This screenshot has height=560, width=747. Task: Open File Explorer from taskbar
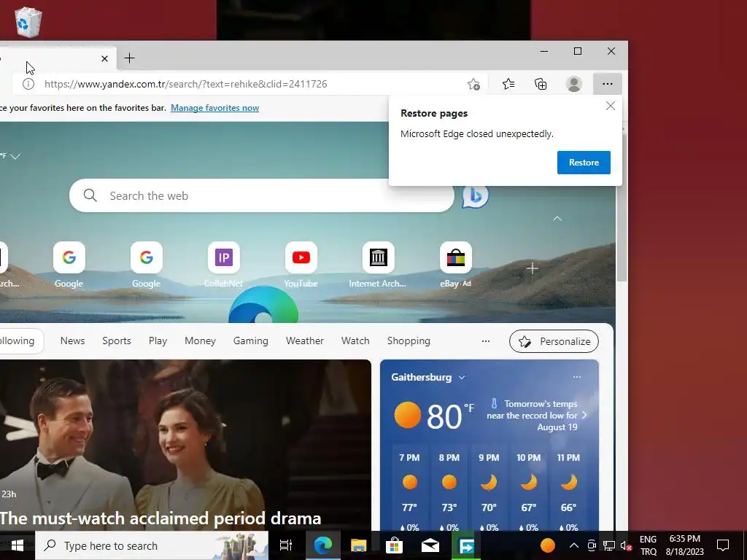pyautogui.click(x=358, y=545)
